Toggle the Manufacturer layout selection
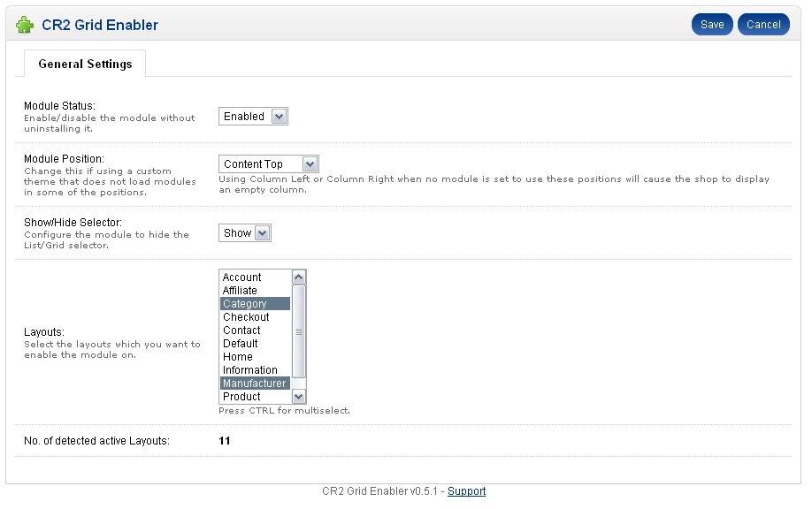The image size is (812, 509). click(256, 384)
